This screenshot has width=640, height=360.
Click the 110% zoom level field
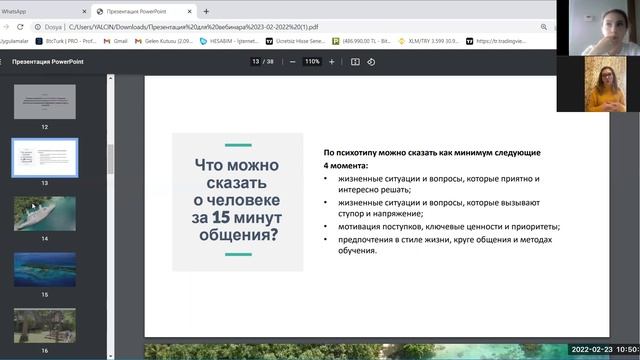tap(312, 62)
